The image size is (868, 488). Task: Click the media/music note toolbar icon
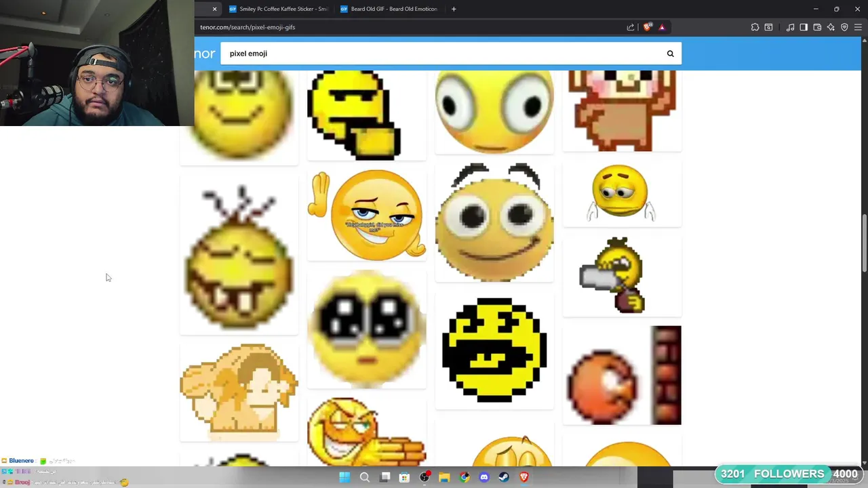[x=790, y=27]
